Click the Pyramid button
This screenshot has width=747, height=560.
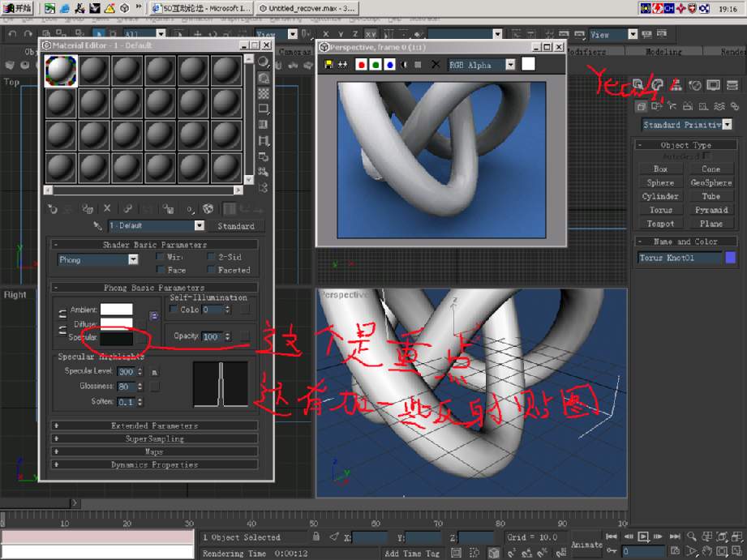pos(711,210)
